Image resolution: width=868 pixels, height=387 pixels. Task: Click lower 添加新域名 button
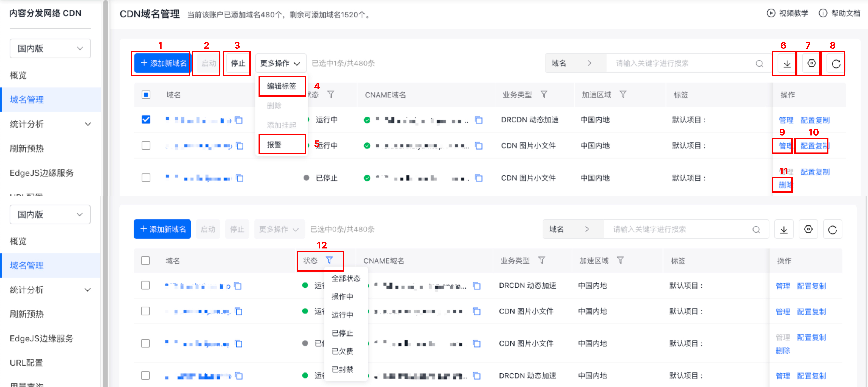[x=162, y=229]
